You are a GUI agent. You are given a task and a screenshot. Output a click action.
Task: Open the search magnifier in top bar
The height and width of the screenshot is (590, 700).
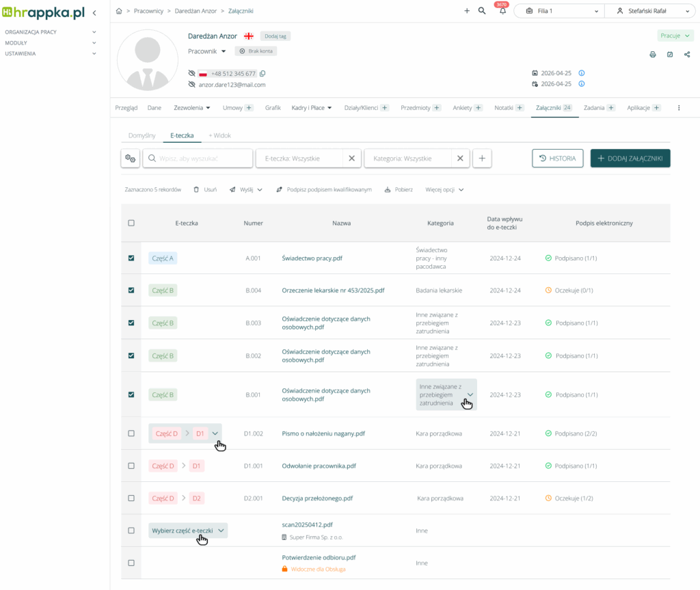482,11
